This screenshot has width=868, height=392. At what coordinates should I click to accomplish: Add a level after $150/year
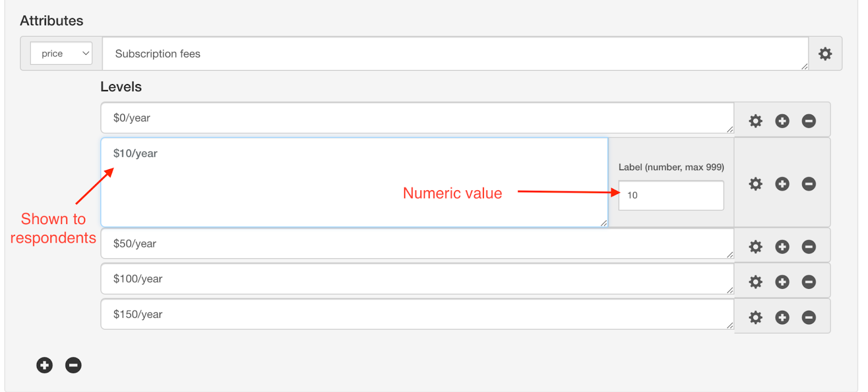click(782, 317)
